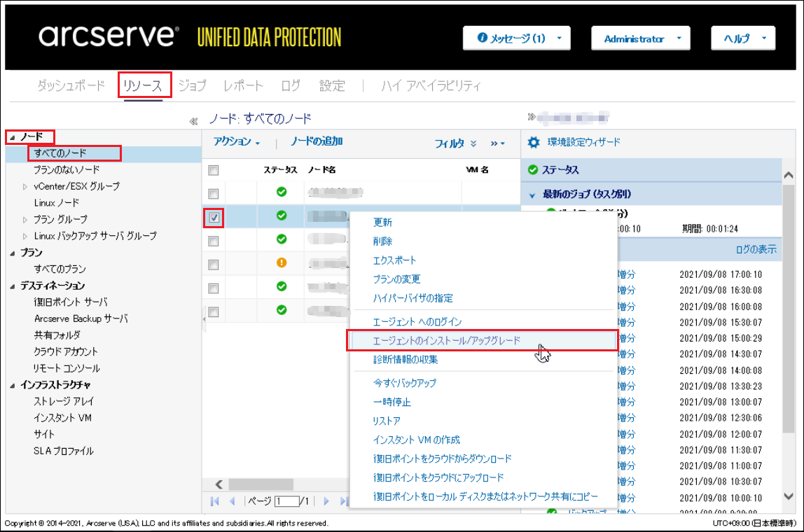Expand Linux バックアップ サーバ グループ node
Viewport: 804px width, 532px height.
tap(25, 237)
